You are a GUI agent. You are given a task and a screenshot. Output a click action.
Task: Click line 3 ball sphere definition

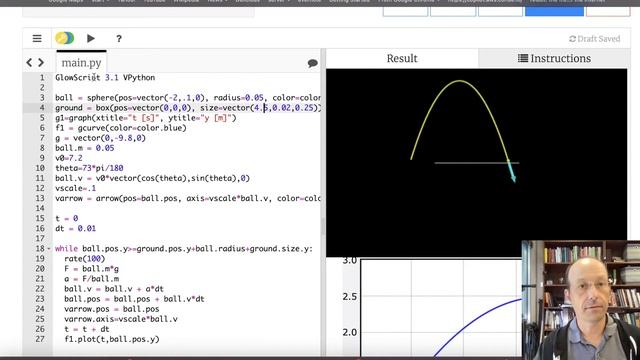tap(188, 98)
